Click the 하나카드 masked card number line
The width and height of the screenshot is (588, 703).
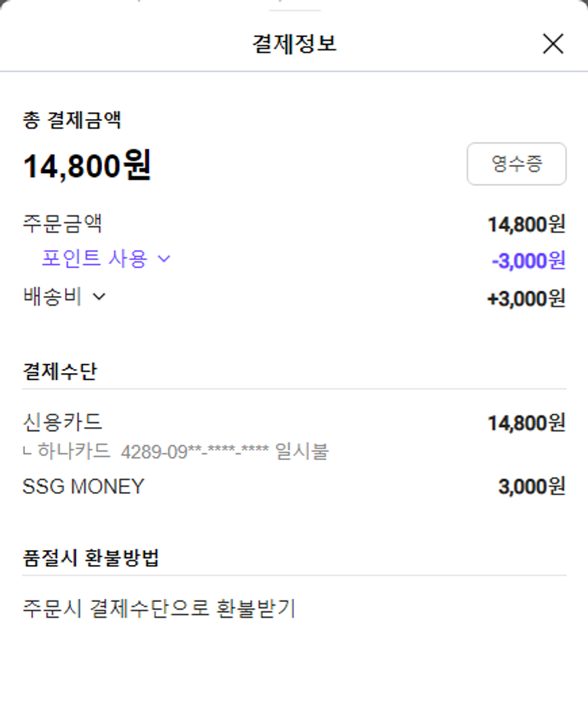pyautogui.click(x=176, y=451)
